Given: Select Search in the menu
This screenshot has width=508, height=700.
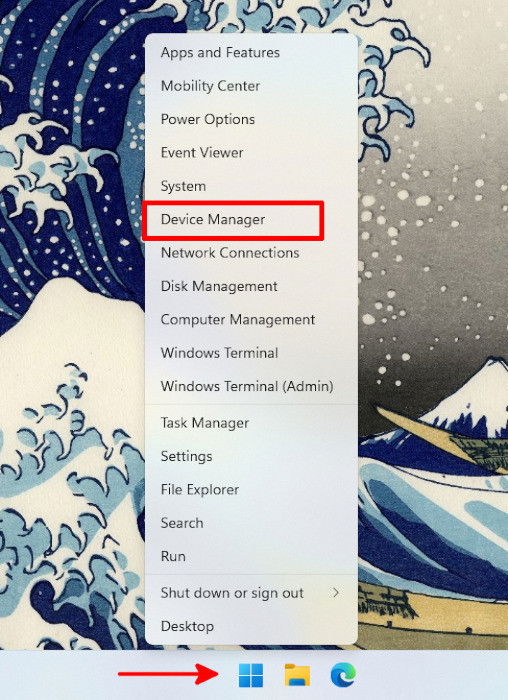Looking at the screenshot, I should coord(251,523).
